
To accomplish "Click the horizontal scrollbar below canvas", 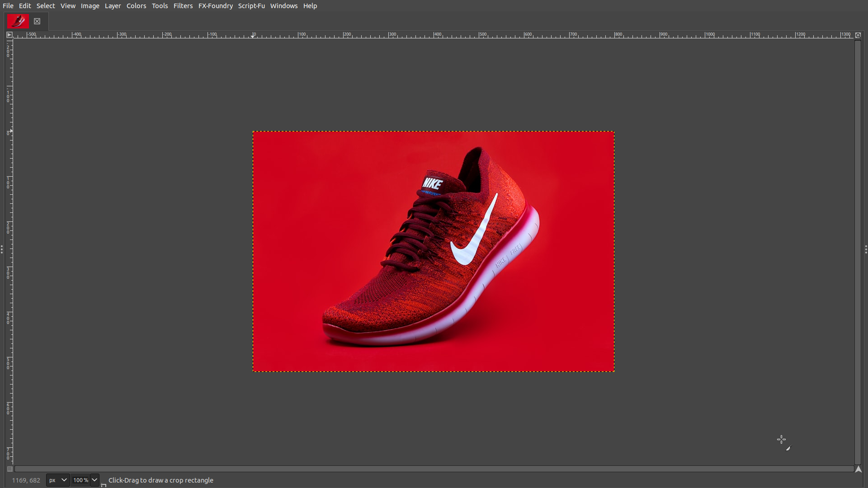I will (x=434, y=469).
